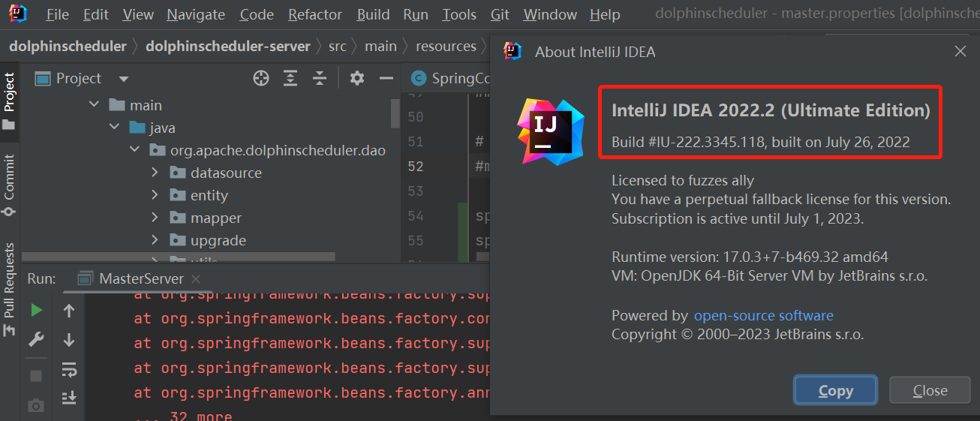Collapse the main folder node
The height and width of the screenshot is (421, 980).
(x=95, y=105)
